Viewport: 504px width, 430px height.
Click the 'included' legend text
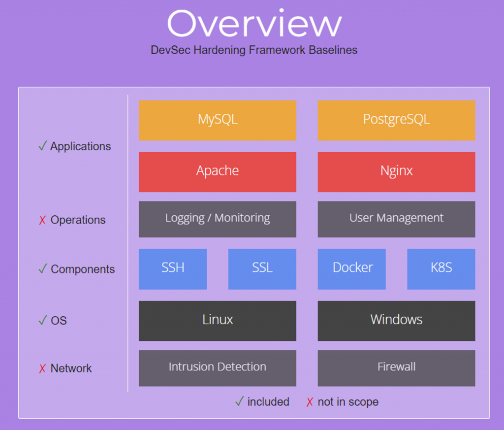268,402
